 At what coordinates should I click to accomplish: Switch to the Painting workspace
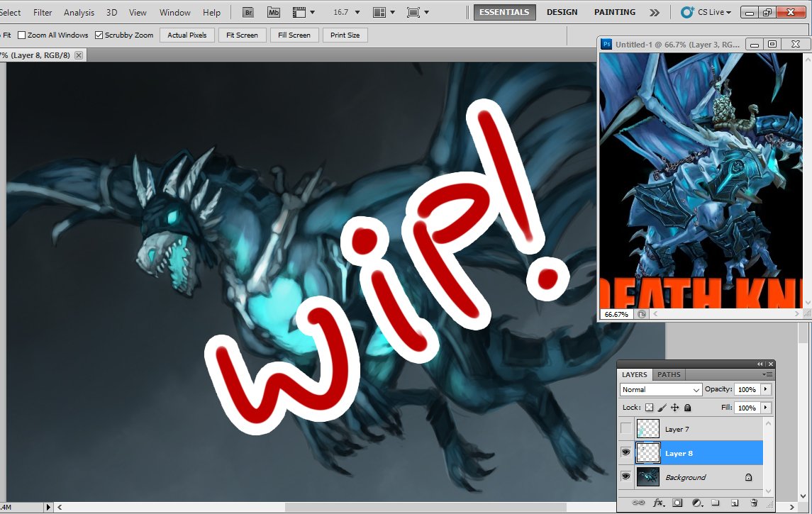tap(615, 12)
